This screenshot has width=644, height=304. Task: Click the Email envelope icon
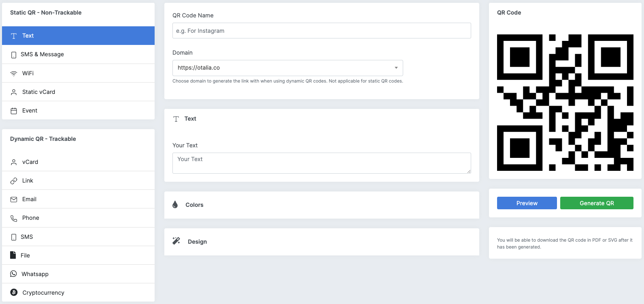(14, 200)
